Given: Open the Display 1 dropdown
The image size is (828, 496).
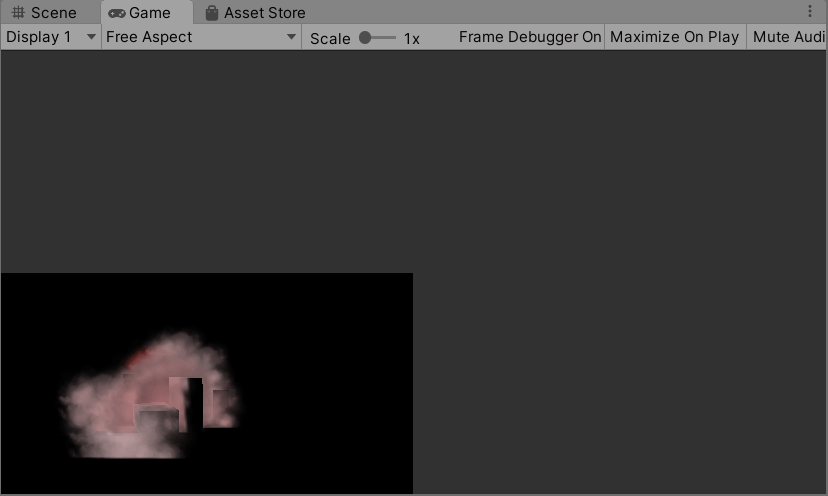Looking at the screenshot, I should click(51, 37).
